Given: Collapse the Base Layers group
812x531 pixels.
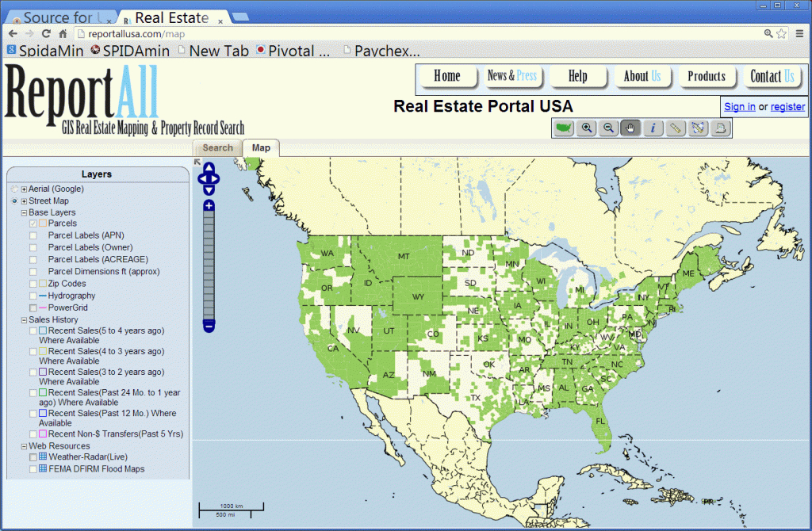Looking at the screenshot, I should 24,213.
